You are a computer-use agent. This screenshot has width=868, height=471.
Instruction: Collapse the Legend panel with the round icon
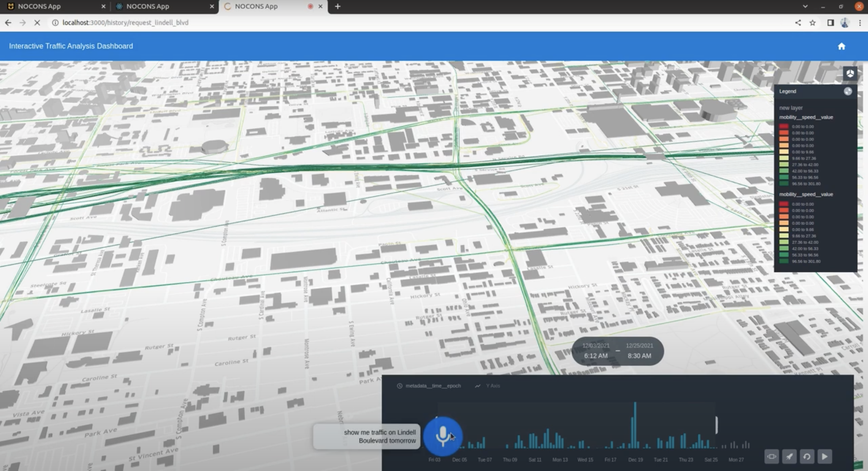click(848, 91)
